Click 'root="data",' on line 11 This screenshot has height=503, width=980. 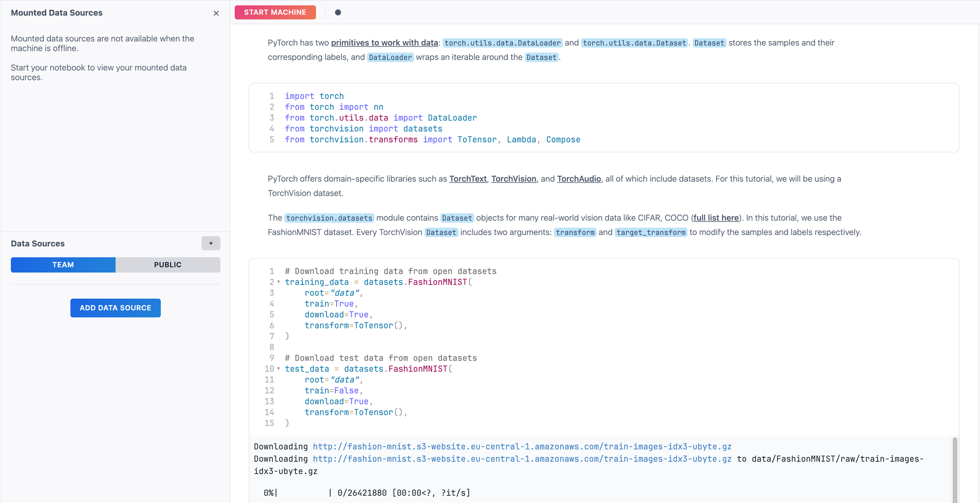(334, 380)
